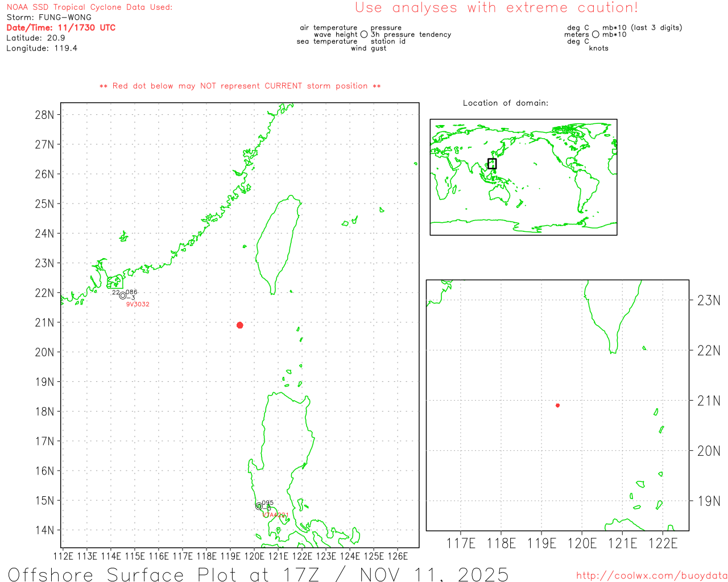Click Taiwan island outline on the main map
The image size is (728, 582).
[x=279, y=244]
